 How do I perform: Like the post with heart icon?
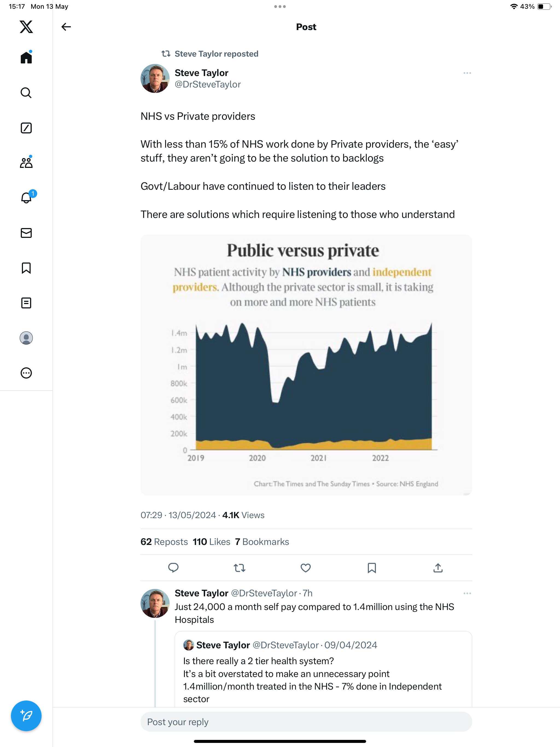(306, 568)
